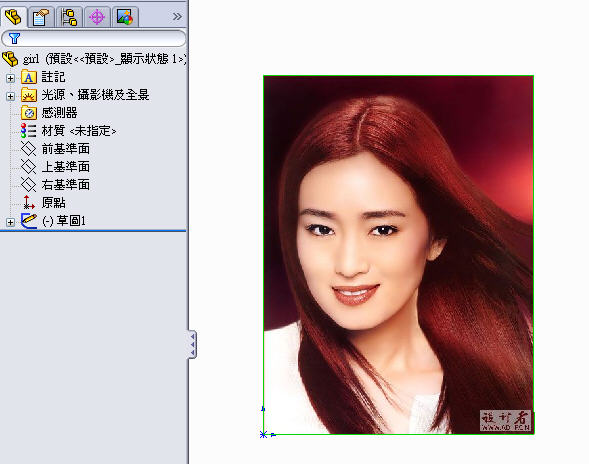Show more manager tabs with the double chevron
Image resolution: width=589 pixels, height=464 pixels.
pyautogui.click(x=177, y=17)
